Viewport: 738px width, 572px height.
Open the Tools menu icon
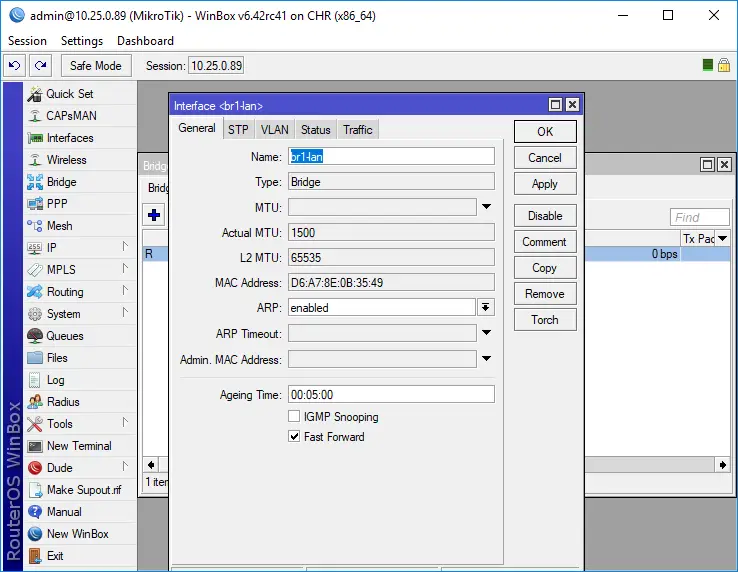pyautogui.click(x=35, y=424)
